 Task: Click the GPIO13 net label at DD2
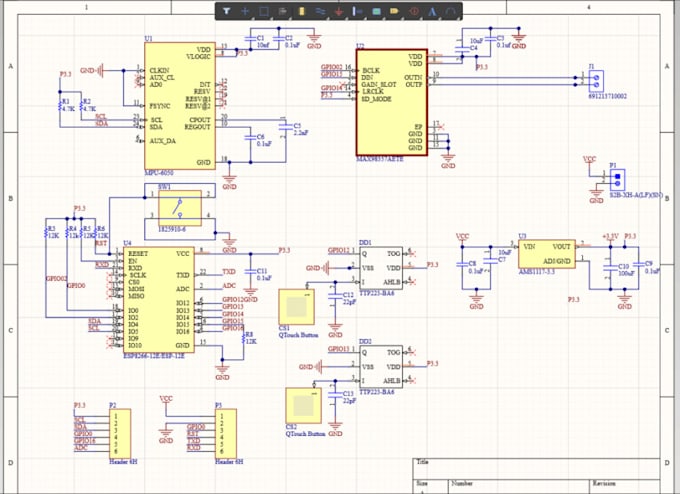coord(338,349)
